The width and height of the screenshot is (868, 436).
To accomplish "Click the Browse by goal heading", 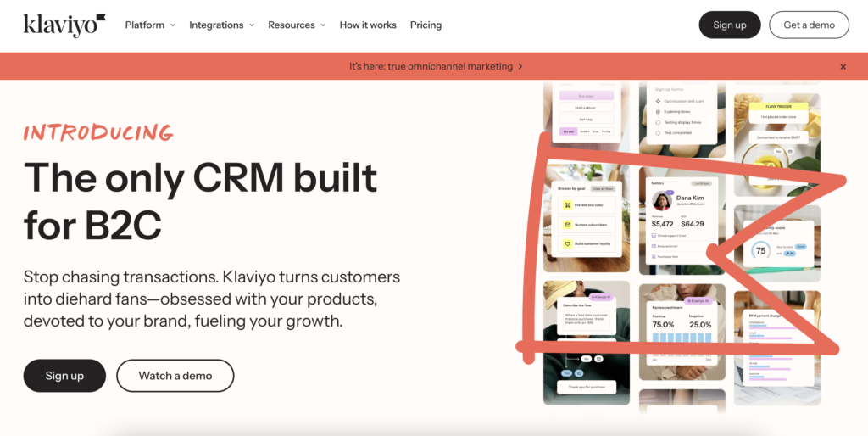I will pos(571,188).
